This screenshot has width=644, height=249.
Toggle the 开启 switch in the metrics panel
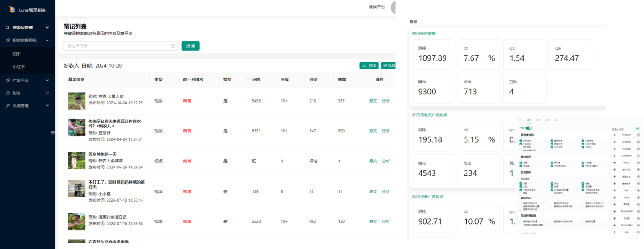pos(529,128)
